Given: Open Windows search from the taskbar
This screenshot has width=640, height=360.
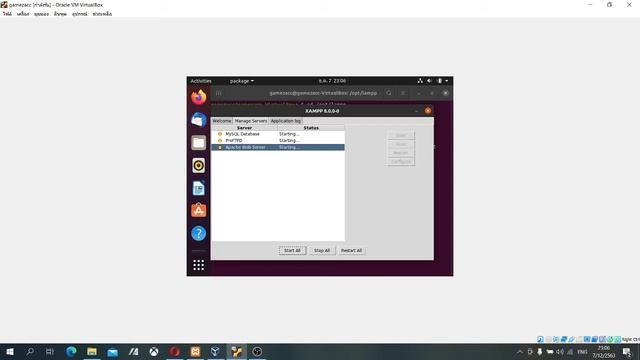Looking at the screenshot, I should (30, 351).
